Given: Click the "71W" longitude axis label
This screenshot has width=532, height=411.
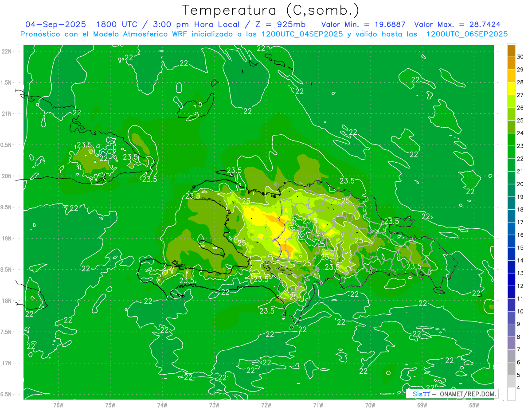Looking at the screenshot, I should [x=318, y=405].
